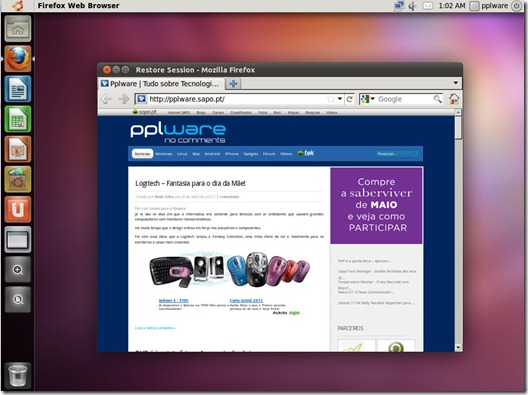This screenshot has width=528, height=395.
Task: Open article Logitech – Fantasia para o dia da Mãe
Action: coord(190,183)
